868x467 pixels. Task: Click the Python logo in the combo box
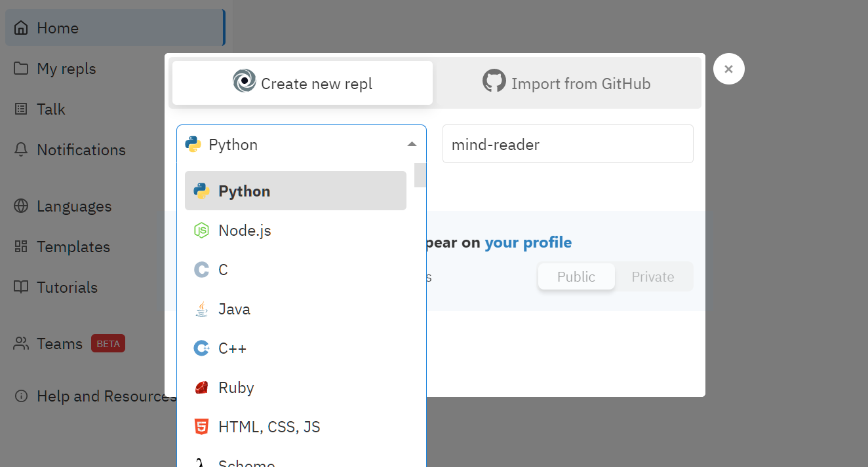tap(193, 144)
